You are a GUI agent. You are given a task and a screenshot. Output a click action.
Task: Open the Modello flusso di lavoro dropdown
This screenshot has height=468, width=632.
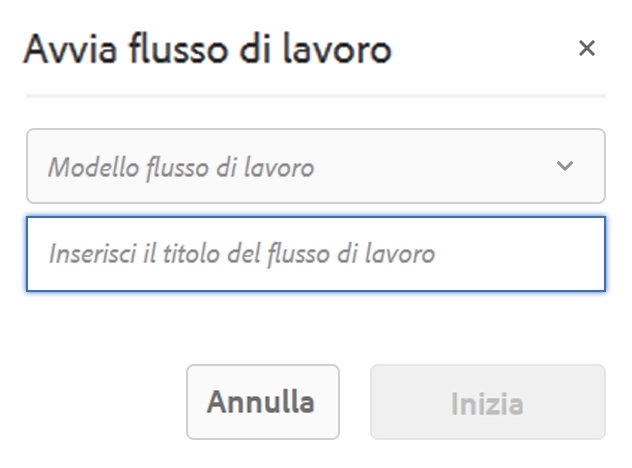pos(316,166)
